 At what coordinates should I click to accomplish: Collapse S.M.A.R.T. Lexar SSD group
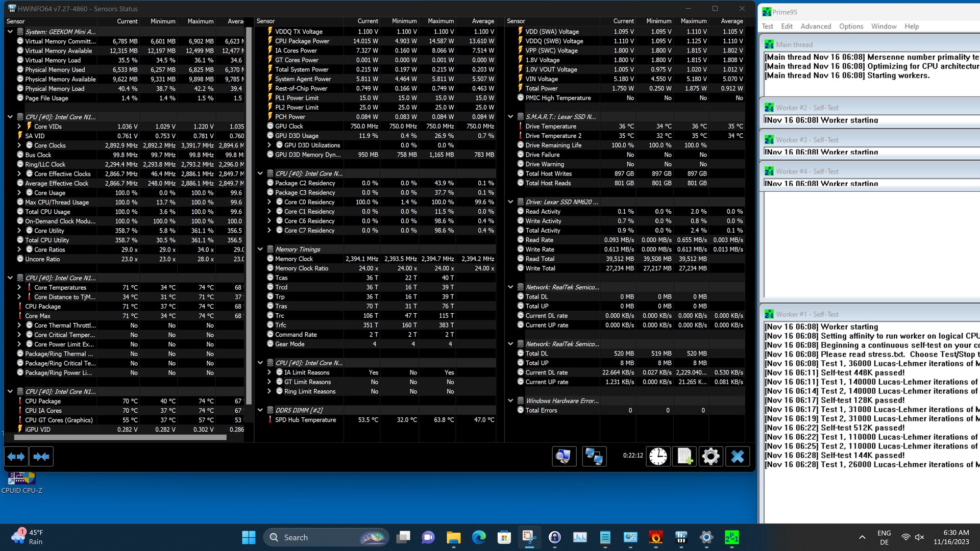pyautogui.click(x=510, y=117)
